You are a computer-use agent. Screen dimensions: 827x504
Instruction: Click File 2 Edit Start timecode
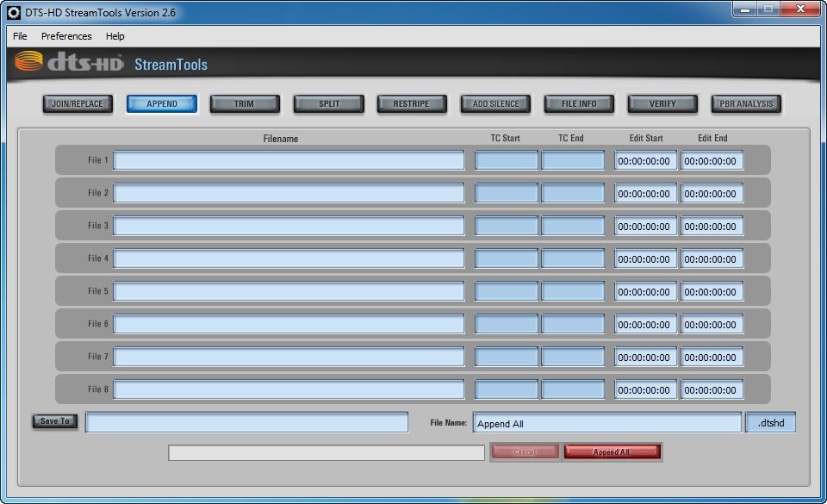tap(645, 194)
